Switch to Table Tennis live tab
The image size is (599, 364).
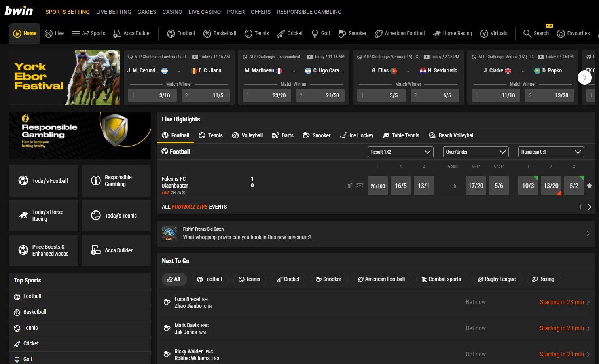[x=401, y=135]
